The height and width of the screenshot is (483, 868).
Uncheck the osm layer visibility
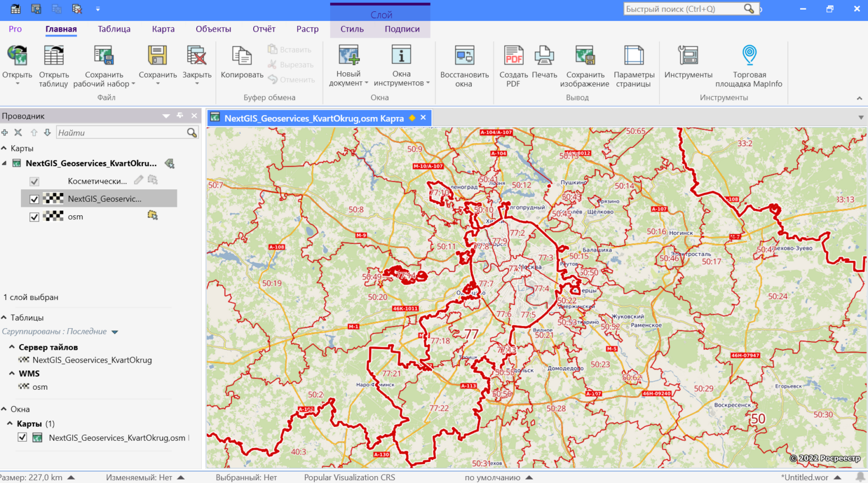(34, 216)
